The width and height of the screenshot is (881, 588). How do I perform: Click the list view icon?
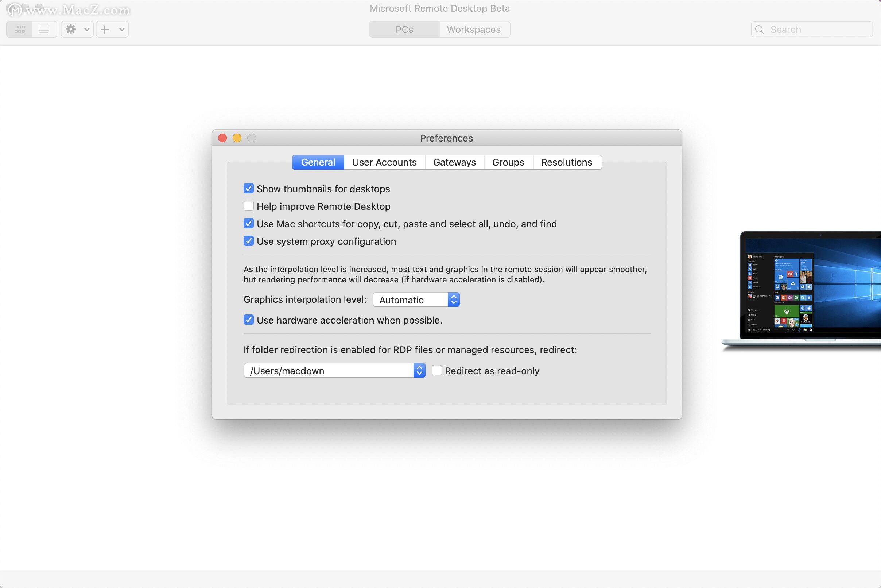pyautogui.click(x=43, y=29)
